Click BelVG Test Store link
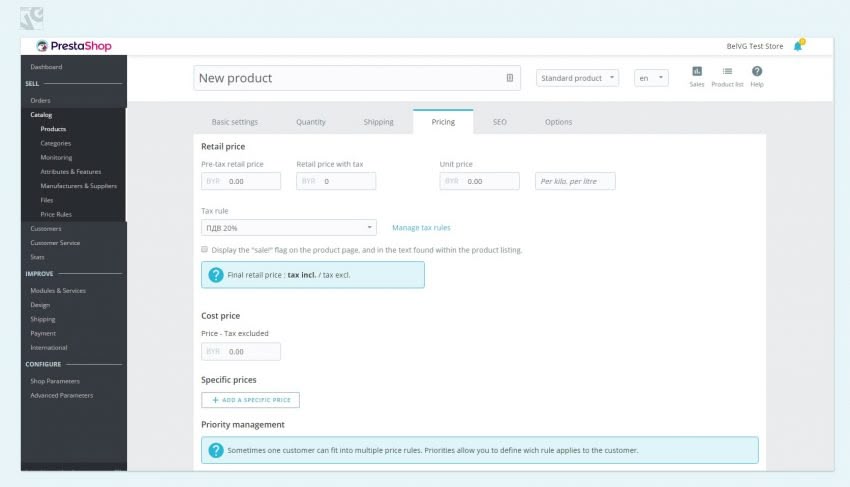The width and height of the screenshot is (850, 487). [755, 46]
